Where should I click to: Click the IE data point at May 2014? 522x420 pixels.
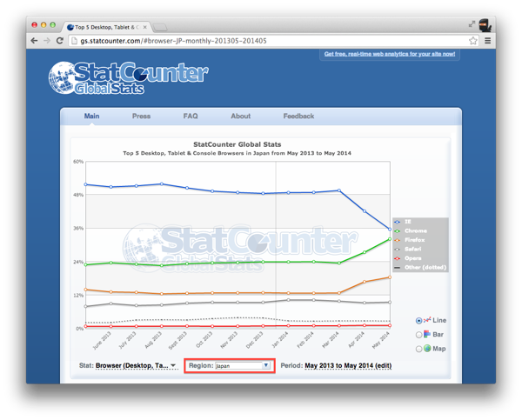coord(390,229)
